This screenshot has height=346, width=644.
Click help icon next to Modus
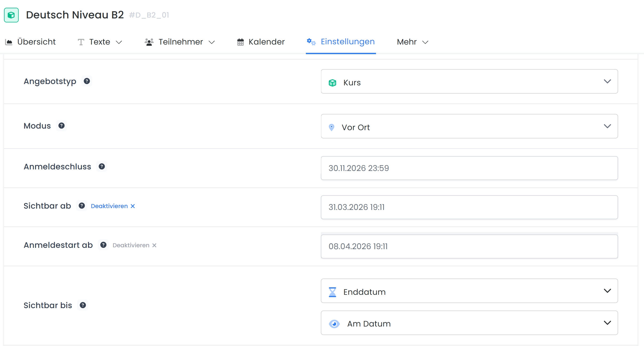[x=61, y=126]
